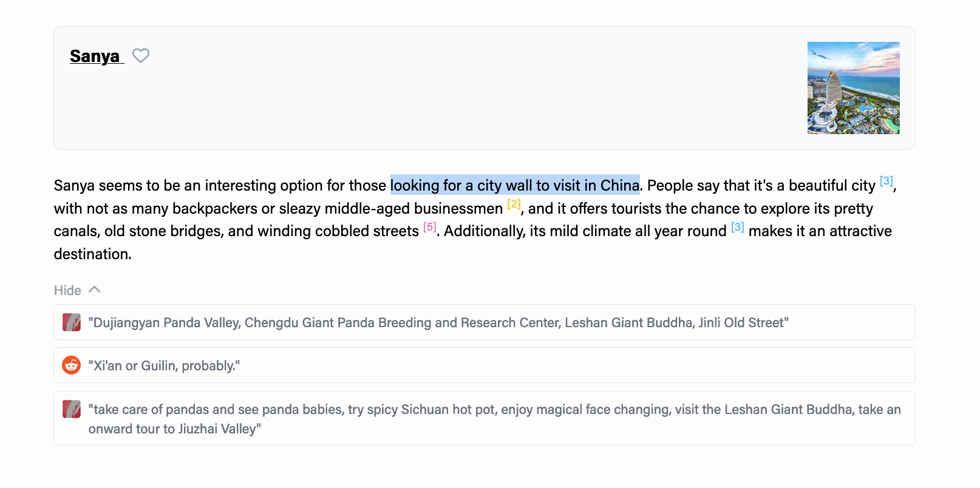
Task: Favorite Sanya with the heart icon
Action: [x=141, y=56]
